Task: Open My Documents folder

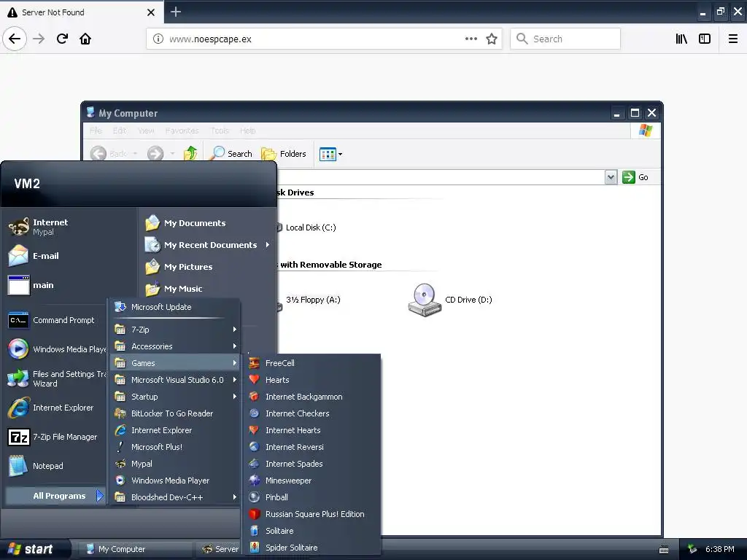Action: [208, 223]
